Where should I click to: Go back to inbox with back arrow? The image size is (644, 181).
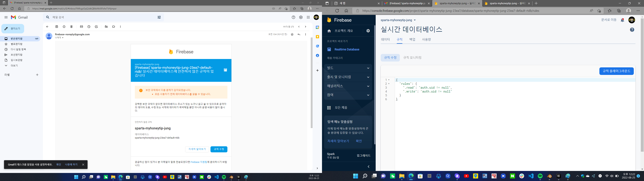tap(47, 27)
